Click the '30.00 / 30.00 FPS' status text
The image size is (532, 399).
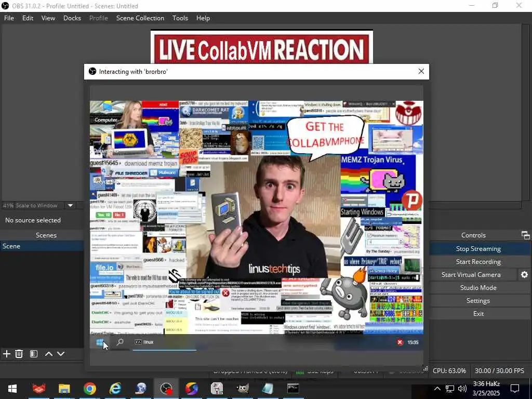499,371
